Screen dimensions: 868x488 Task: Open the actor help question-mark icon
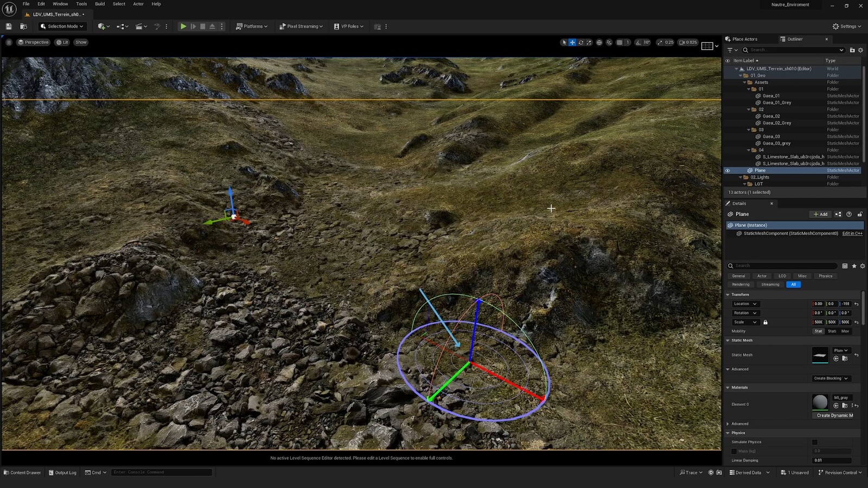coord(849,214)
